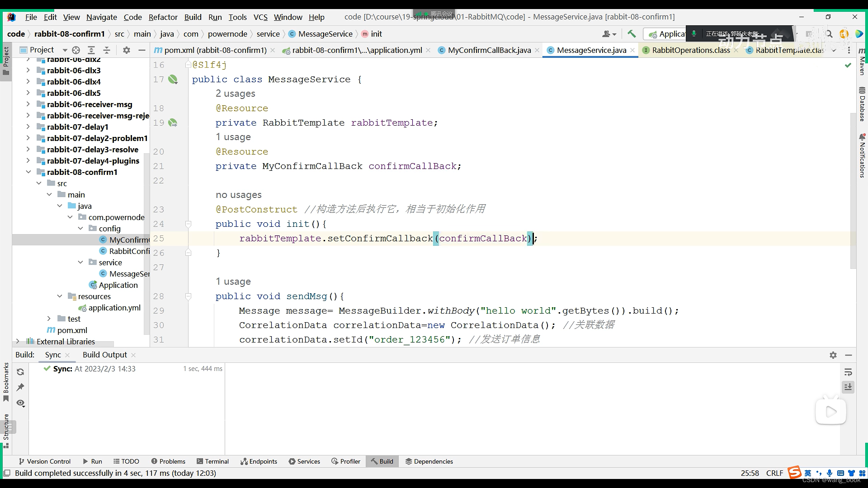Collapse the rabbit-08-confirm1 module

point(28,172)
